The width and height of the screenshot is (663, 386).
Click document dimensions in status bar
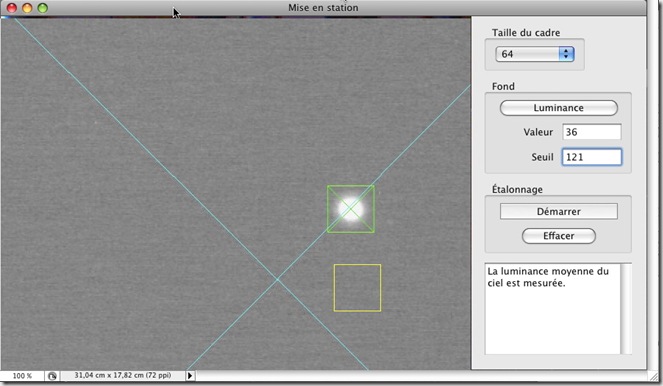[123, 375]
